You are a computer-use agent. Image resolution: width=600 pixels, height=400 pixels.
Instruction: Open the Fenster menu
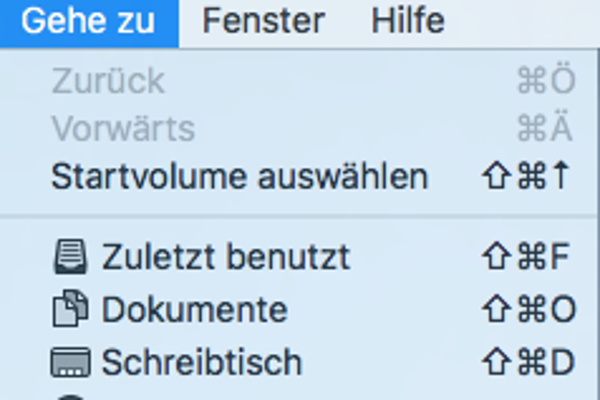(x=263, y=22)
